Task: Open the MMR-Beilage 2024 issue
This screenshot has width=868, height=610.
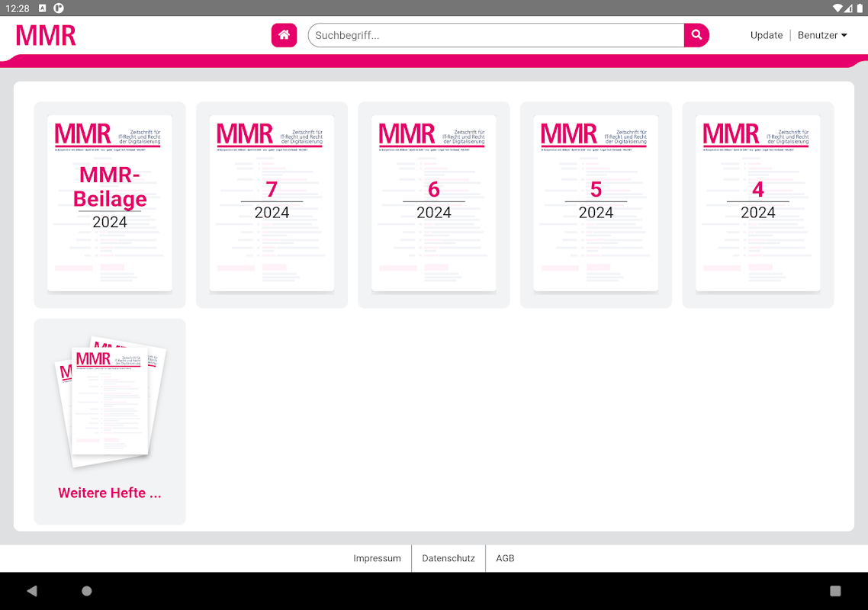Action: coord(110,205)
